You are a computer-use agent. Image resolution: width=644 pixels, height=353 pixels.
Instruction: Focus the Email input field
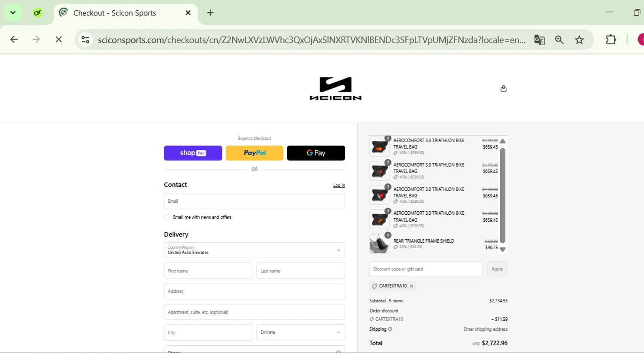pyautogui.click(x=255, y=201)
